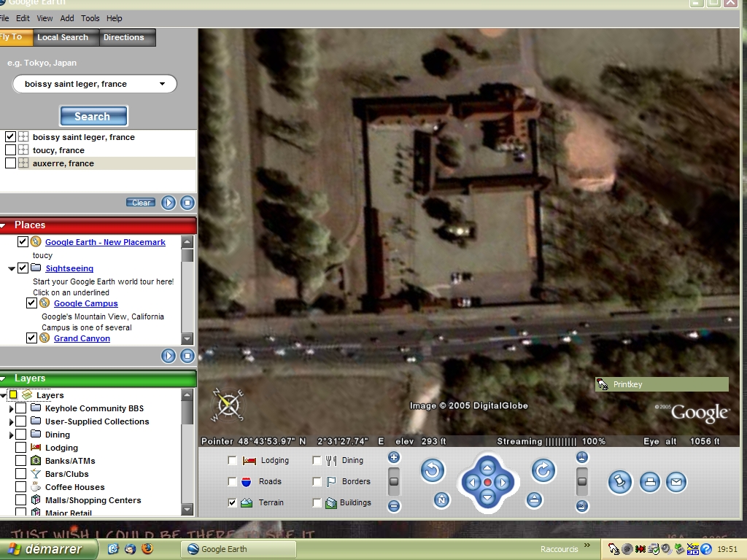Reset view to north with N button

click(441, 500)
